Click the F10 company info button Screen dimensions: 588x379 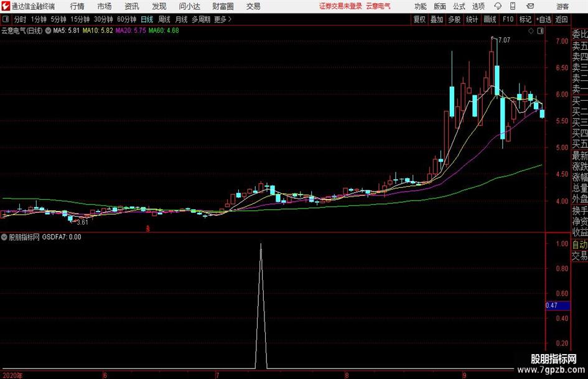coord(508,19)
